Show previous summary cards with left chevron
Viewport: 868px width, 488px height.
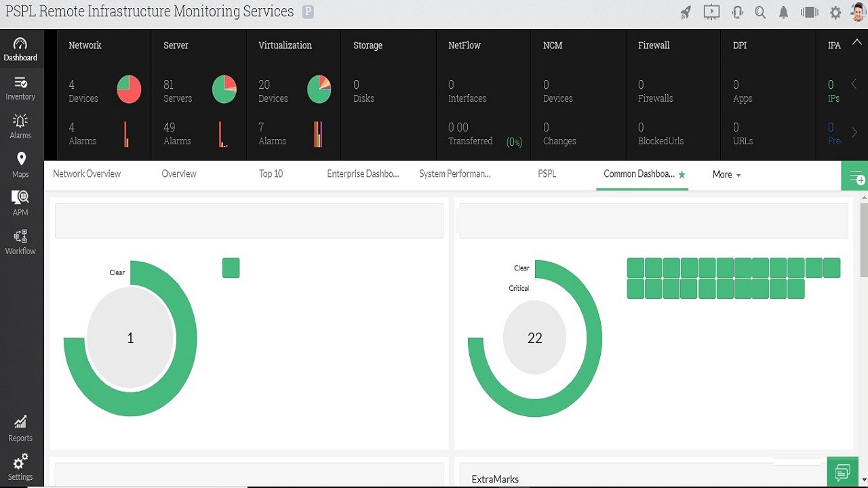tap(854, 85)
